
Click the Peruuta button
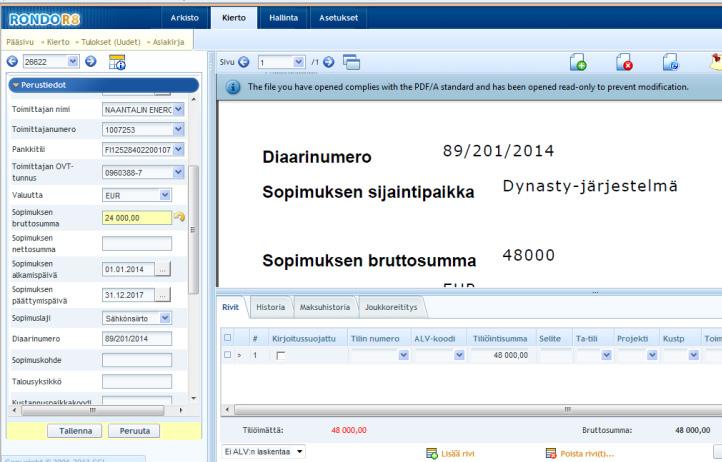[134, 431]
